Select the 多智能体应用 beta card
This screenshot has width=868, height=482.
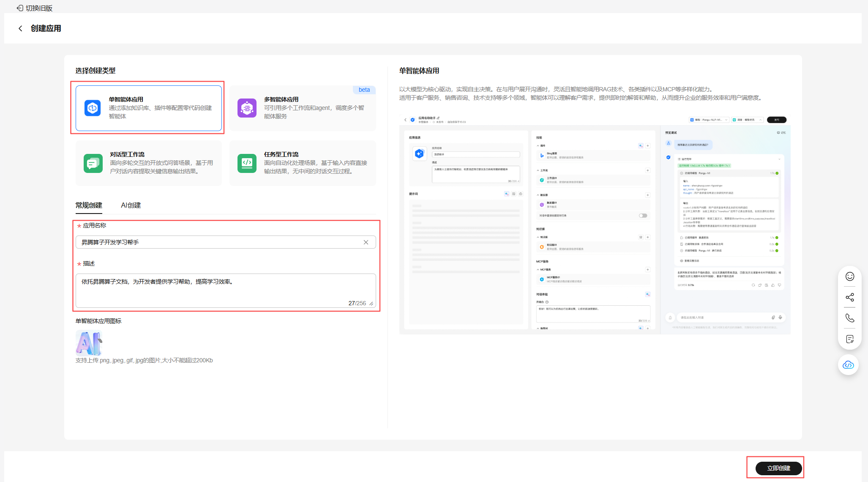pyautogui.click(x=303, y=108)
